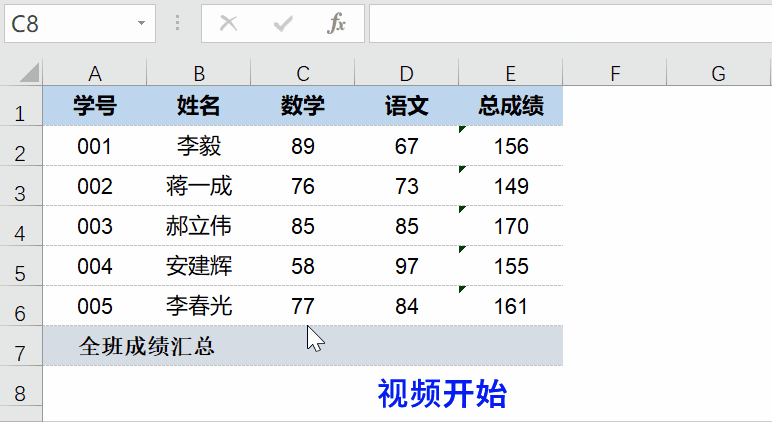Click the 姓名 header cell
This screenshot has width=772, height=422.
[x=199, y=106]
